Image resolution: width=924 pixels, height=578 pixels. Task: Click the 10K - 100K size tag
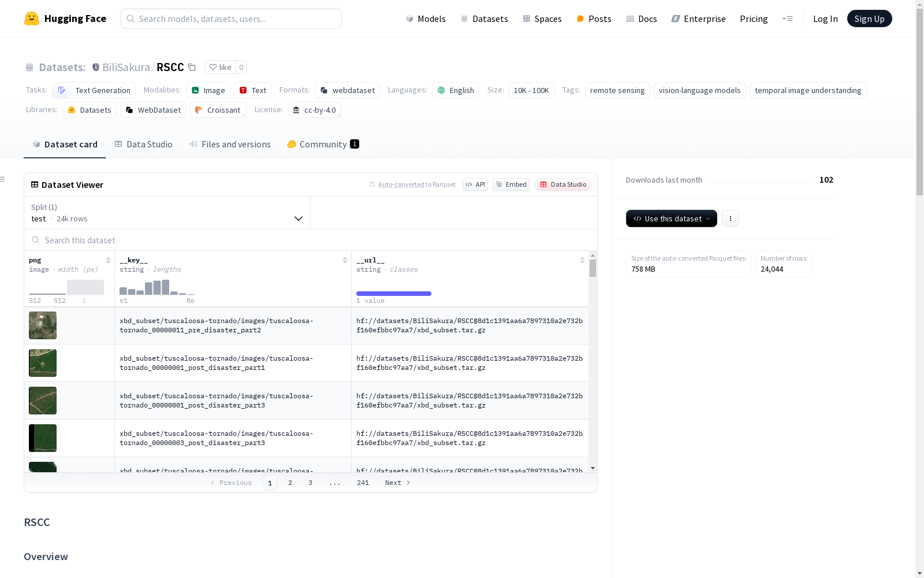[531, 90]
